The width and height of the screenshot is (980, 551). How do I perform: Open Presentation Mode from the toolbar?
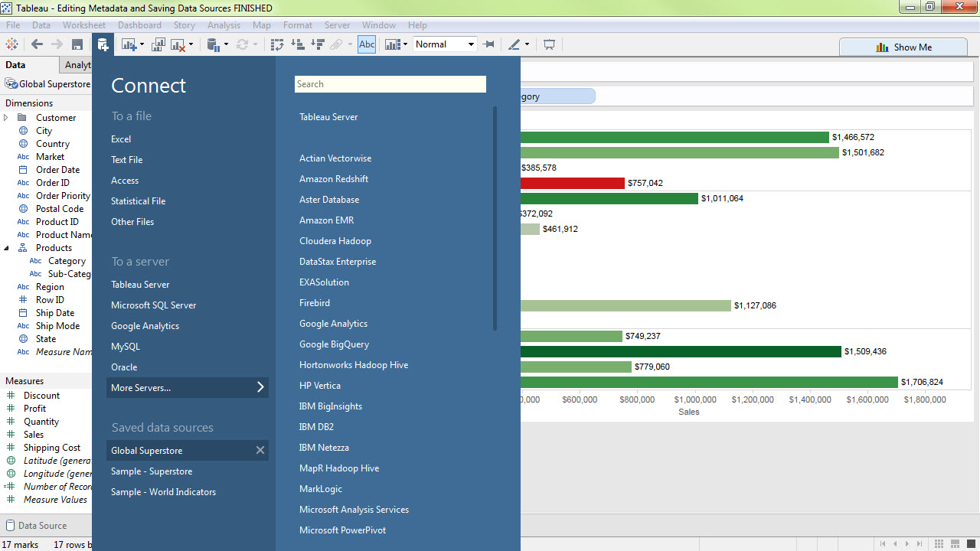pyautogui.click(x=549, y=44)
